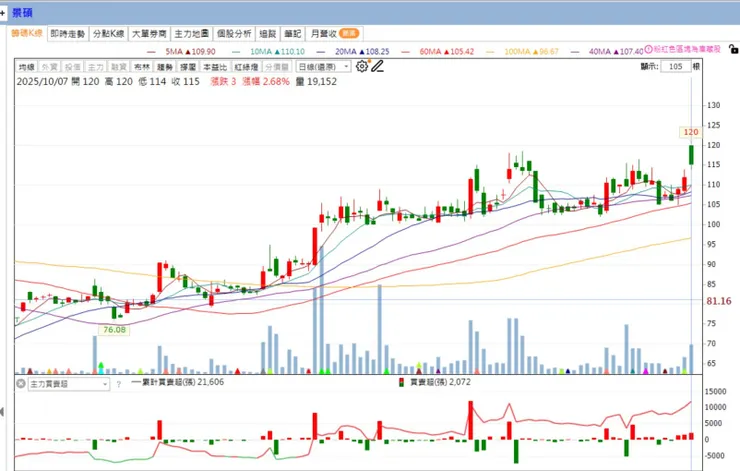Click the 20MA legend label
This screenshot has width=740, height=471.
coord(362,51)
